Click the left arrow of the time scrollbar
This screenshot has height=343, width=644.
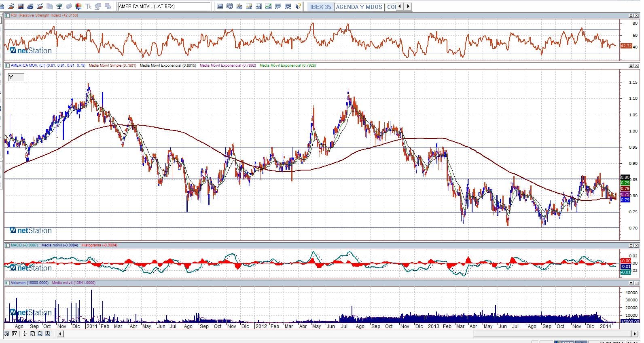pos(60,334)
